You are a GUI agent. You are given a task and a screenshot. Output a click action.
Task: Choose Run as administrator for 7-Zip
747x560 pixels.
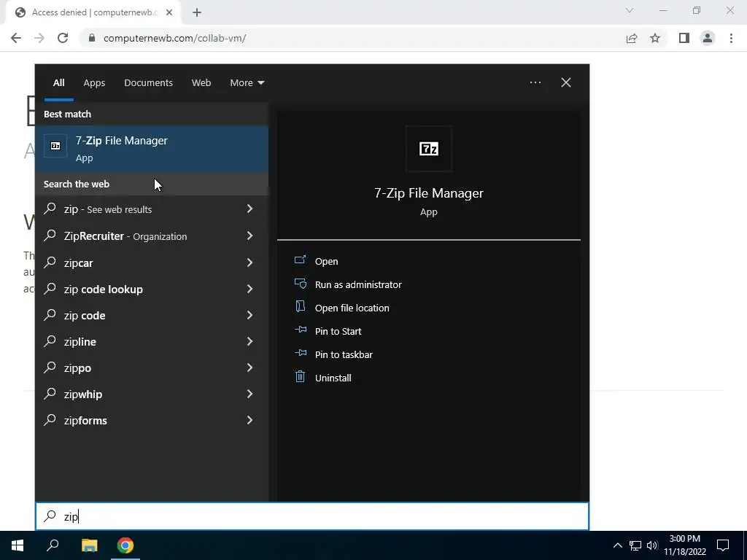point(358,285)
